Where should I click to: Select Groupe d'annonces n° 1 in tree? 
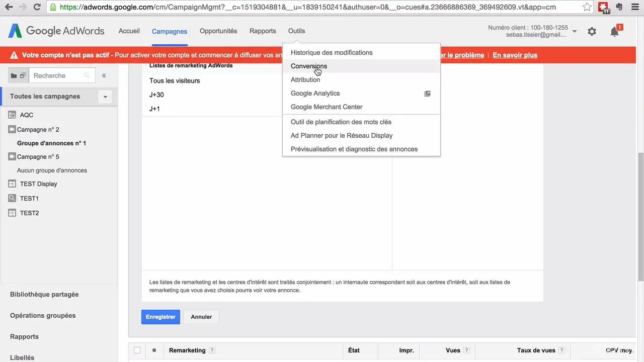[x=52, y=143]
